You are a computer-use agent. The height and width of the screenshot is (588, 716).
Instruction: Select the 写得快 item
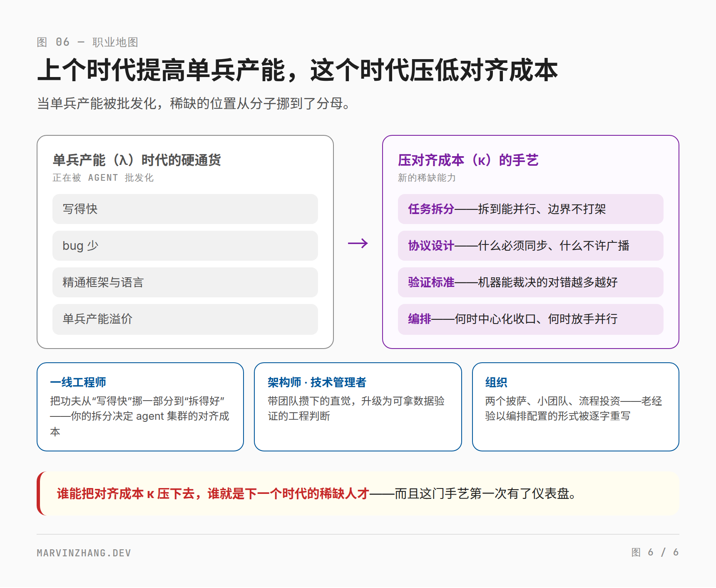tap(185, 209)
